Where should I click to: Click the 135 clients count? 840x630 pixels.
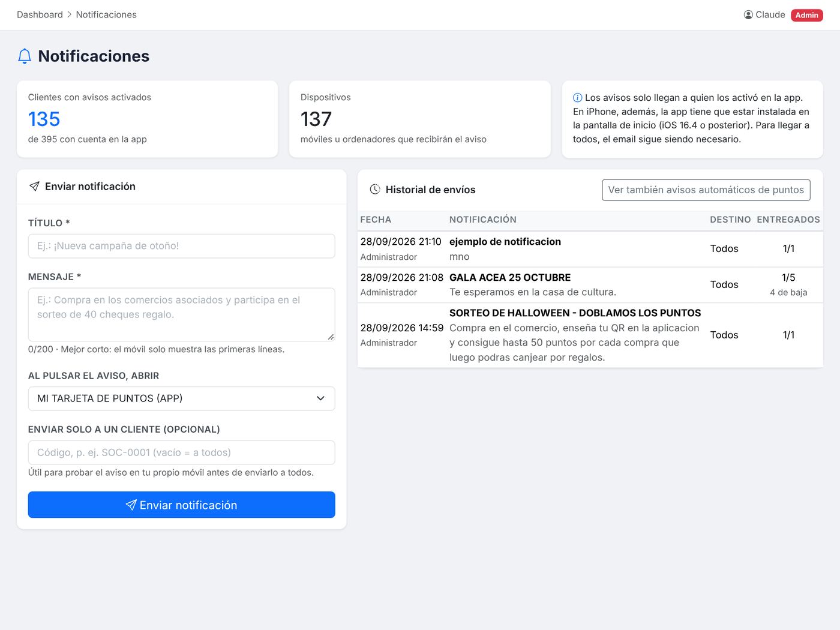44,119
